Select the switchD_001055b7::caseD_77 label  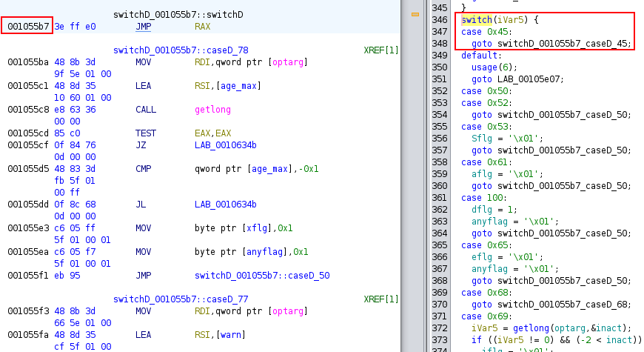(181, 299)
